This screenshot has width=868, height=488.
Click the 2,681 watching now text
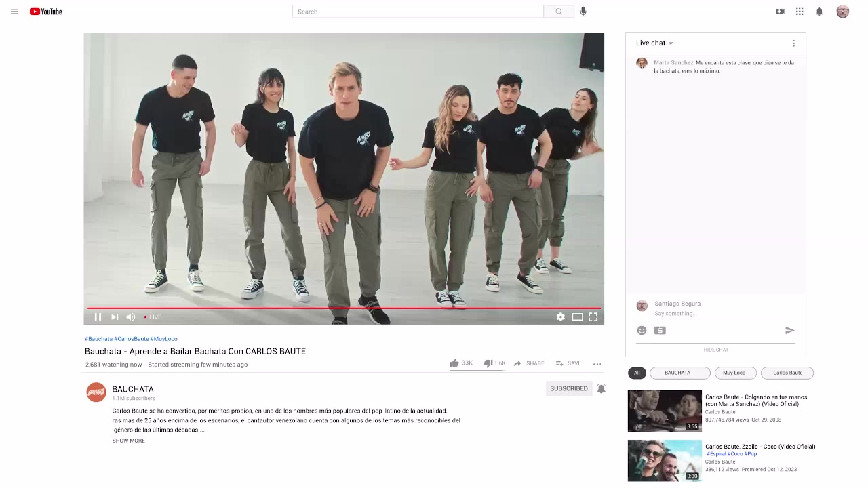click(x=114, y=365)
